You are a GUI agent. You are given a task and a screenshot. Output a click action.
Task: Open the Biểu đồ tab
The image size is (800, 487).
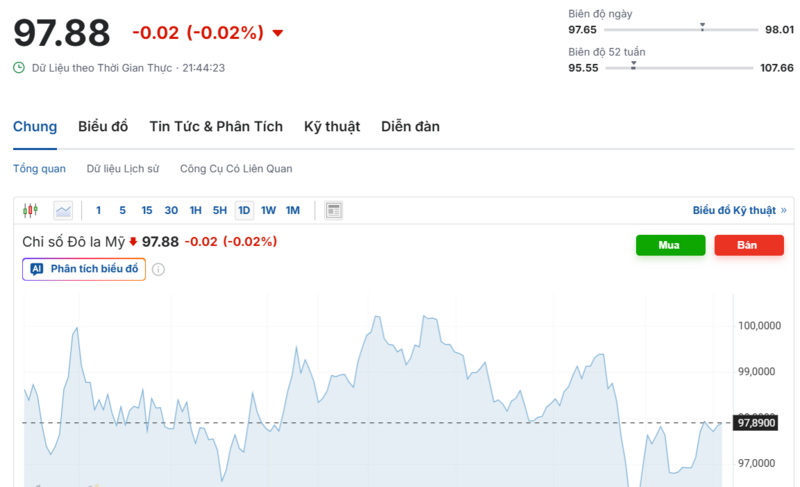click(103, 127)
